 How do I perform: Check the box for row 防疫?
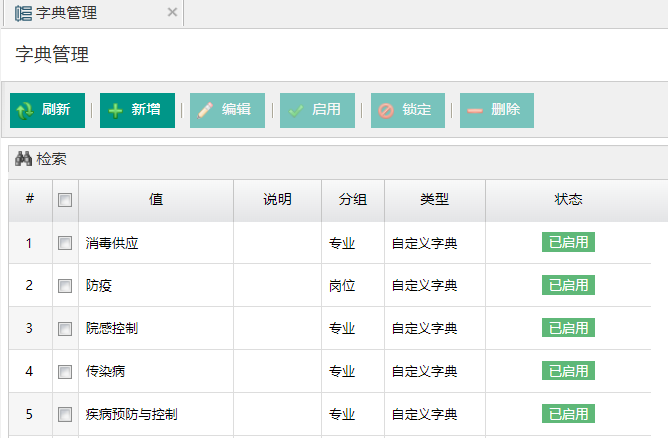[x=65, y=286]
